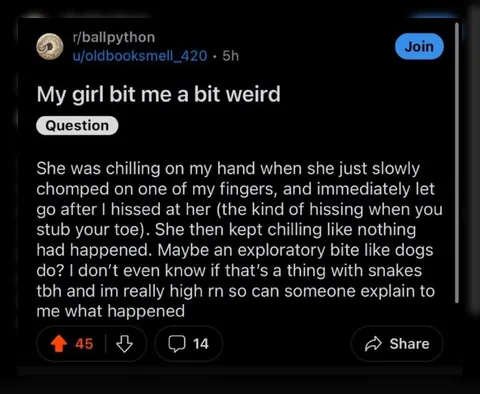This screenshot has height=394, width=480.
Task: Select the line 'me what happened'
Action: 111,311
